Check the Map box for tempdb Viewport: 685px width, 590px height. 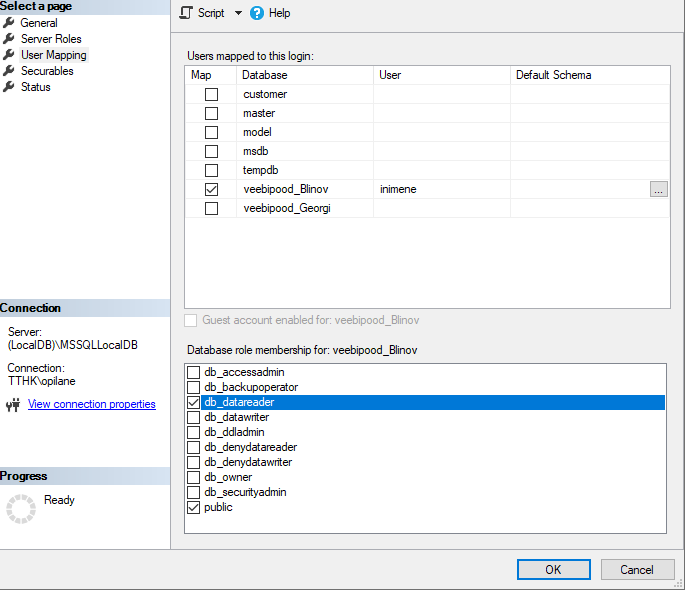(211, 170)
